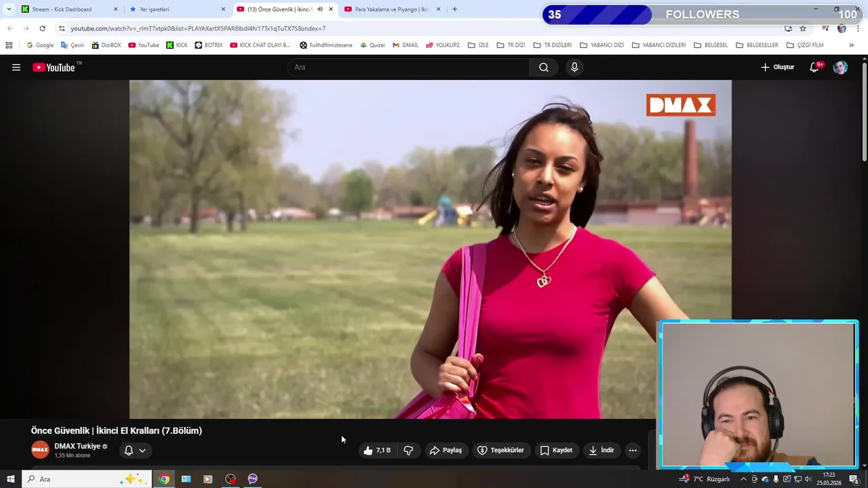Open the DiziBOX bookmark

[106, 45]
